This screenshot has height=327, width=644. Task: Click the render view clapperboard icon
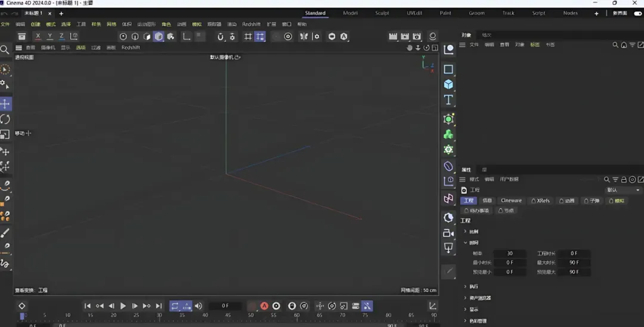click(x=393, y=36)
